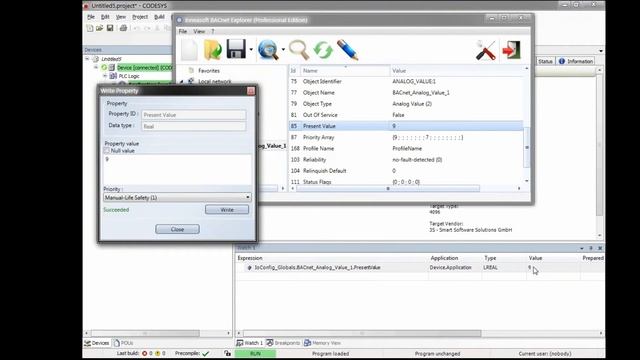Screen dimensions: 640x360
Task: Expand the PLC Logic tree node
Action: pyautogui.click(x=105, y=76)
